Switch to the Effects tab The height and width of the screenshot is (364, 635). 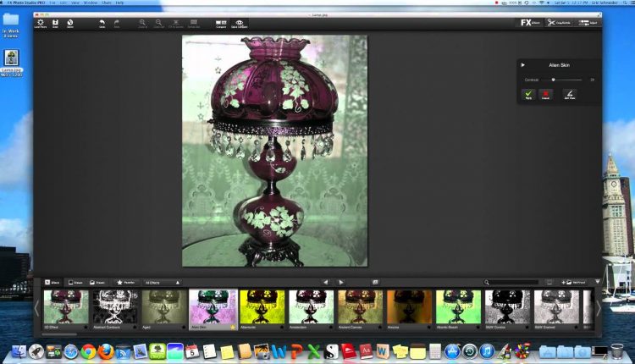click(52, 282)
